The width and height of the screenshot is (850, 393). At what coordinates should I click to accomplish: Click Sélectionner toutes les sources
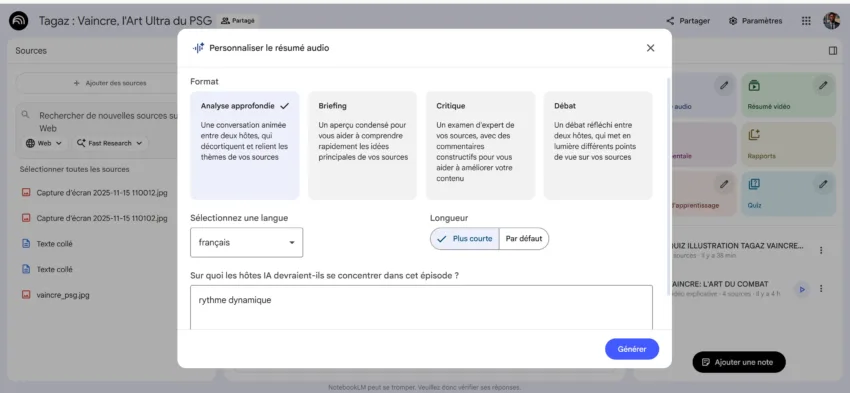point(74,169)
